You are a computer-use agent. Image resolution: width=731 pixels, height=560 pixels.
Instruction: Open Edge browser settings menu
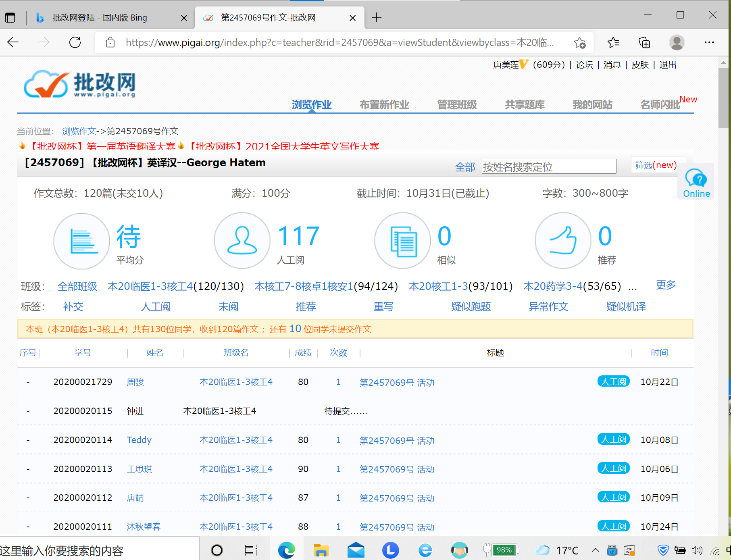click(709, 42)
